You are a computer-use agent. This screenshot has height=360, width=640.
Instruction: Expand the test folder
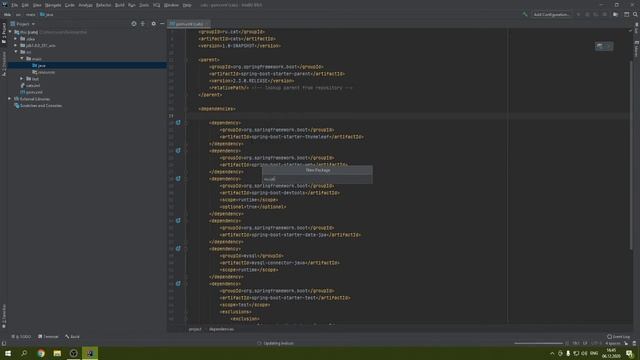22,78
